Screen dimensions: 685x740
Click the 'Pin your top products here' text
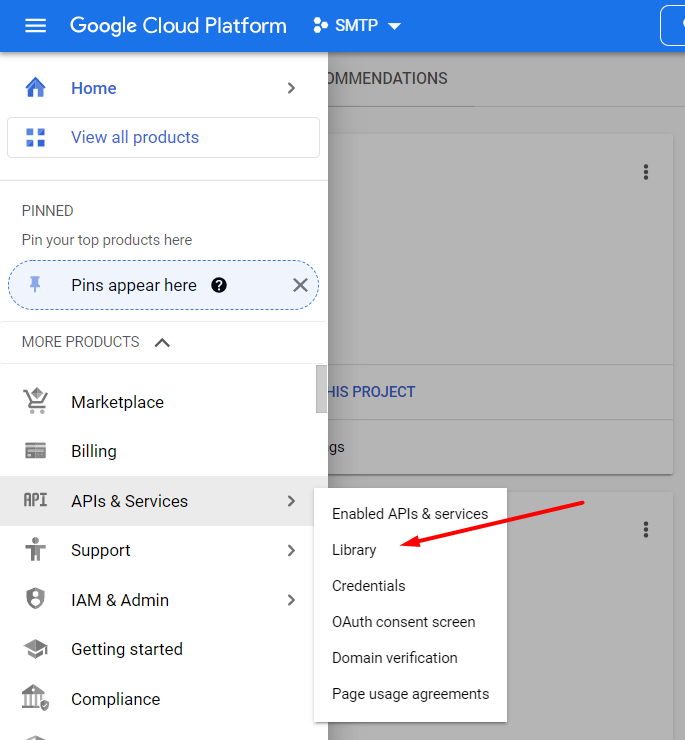tap(107, 240)
